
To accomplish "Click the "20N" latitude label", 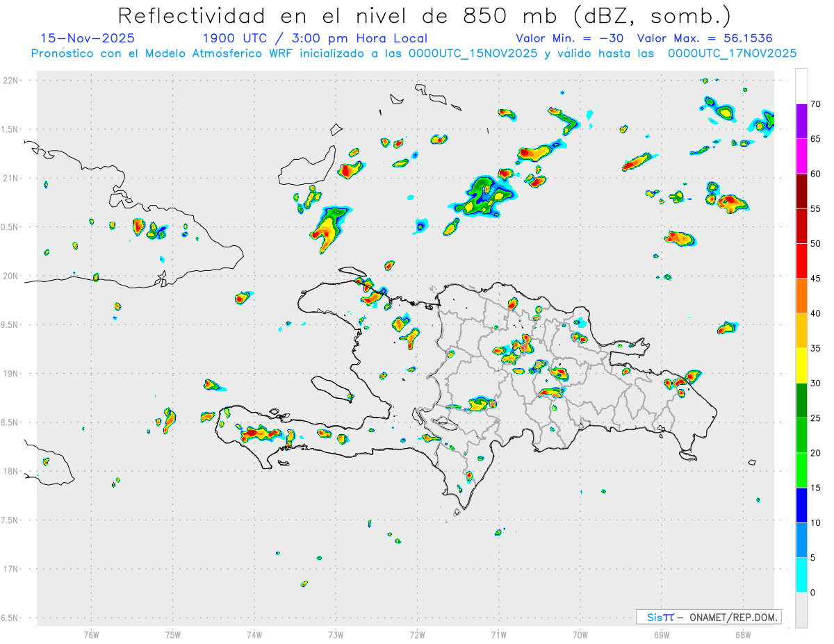I will 12,276.
